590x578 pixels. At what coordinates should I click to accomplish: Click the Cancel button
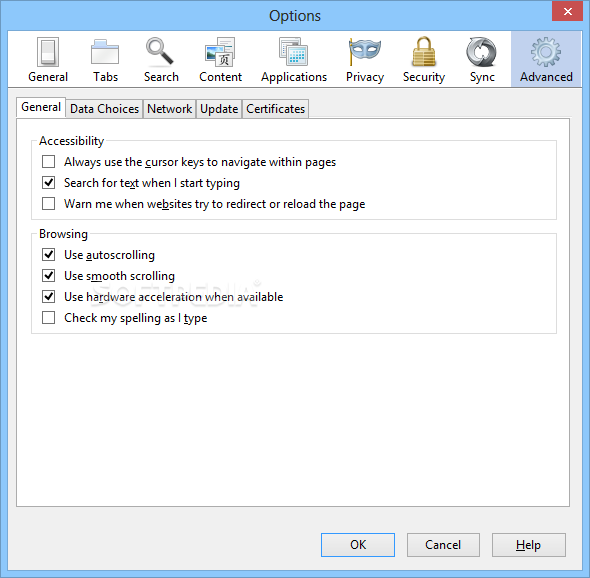[x=443, y=545]
